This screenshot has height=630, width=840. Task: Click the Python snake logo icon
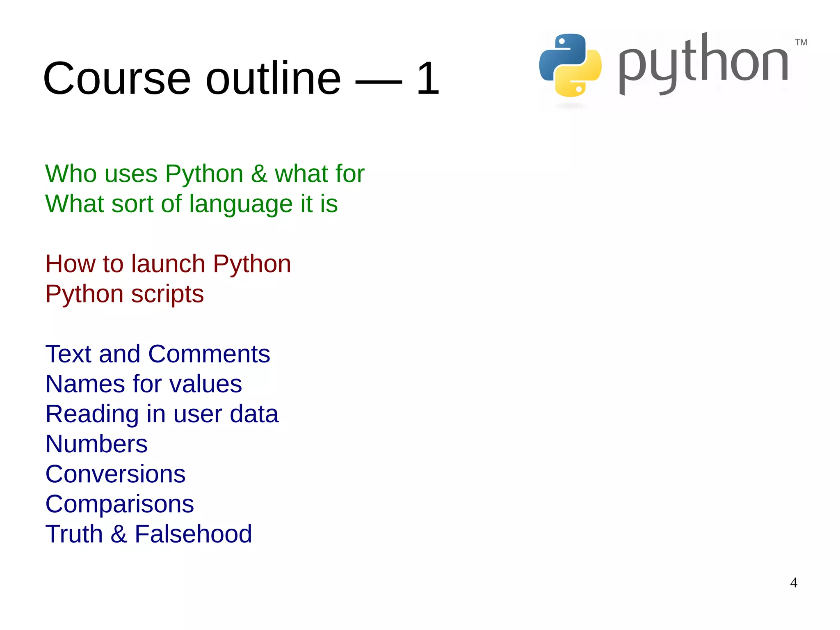[x=570, y=65]
